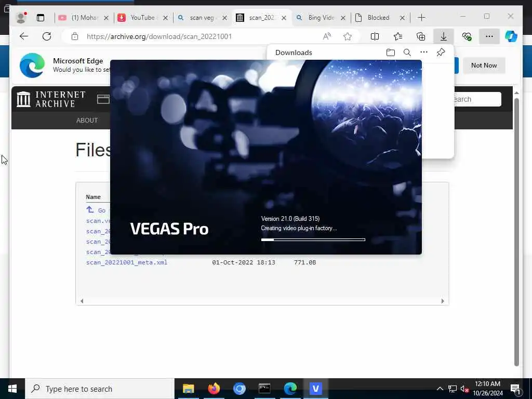Toggle the Downloads toolbar button
Image resolution: width=532 pixels, height=399 pixels.
click(444, 36)
